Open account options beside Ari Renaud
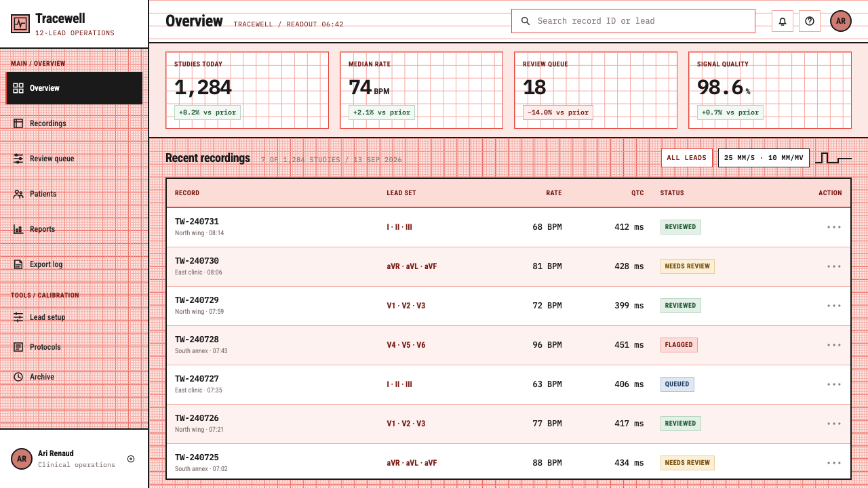 [x=131, y=459]
